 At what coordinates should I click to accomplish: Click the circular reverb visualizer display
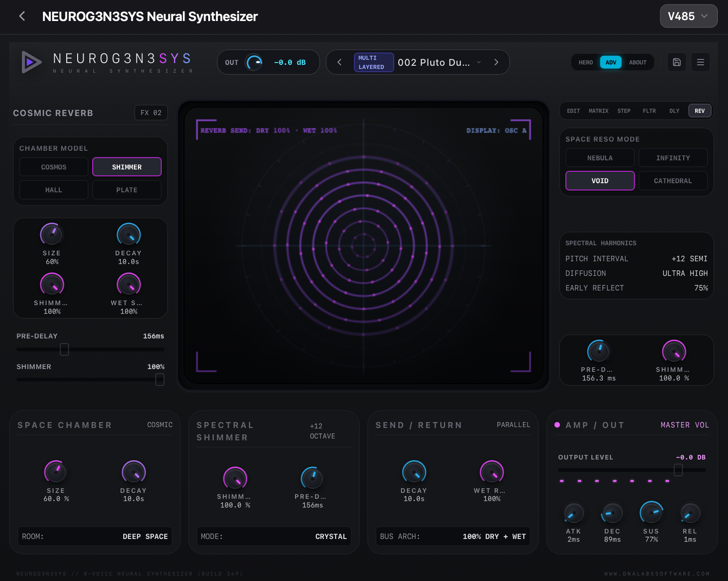click(x=364, y=245)
